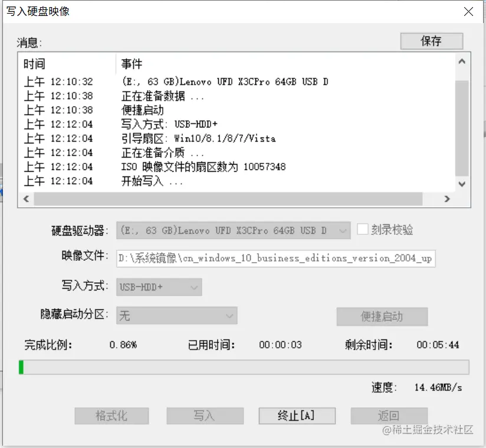Click the 保存 button
Image resolution: width=486 pixels, height=448 pixels.
pos(432,41)
